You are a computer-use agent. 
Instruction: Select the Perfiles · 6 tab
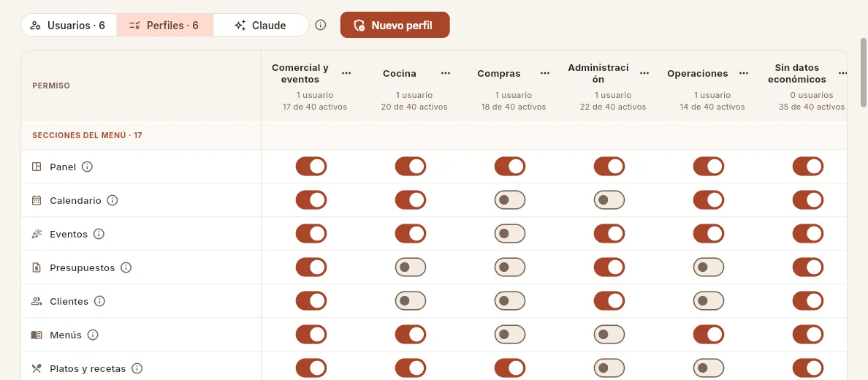(164, 25)
